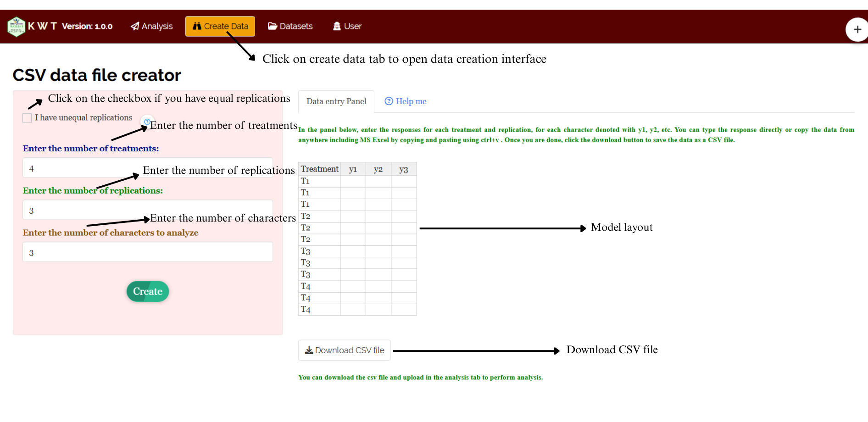
Task: Select the first T1 row y1 cell
Action: (353, 181)
